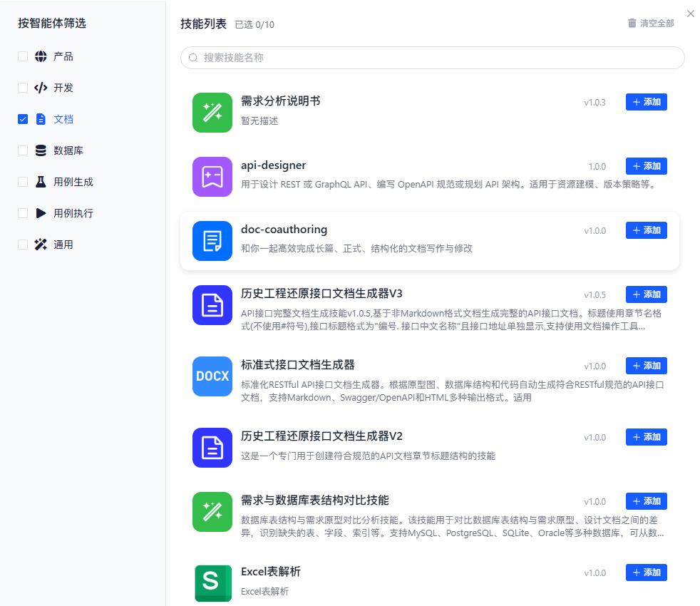Screen dimensions: 700x606
Task: Click the blue document icon for 文档
Action: tap(41, 119)
